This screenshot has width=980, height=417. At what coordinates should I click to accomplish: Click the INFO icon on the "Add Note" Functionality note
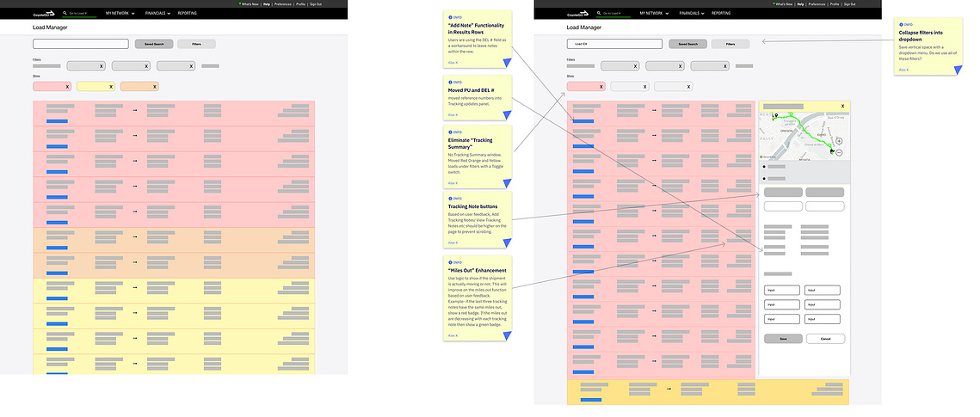(450, 16)
